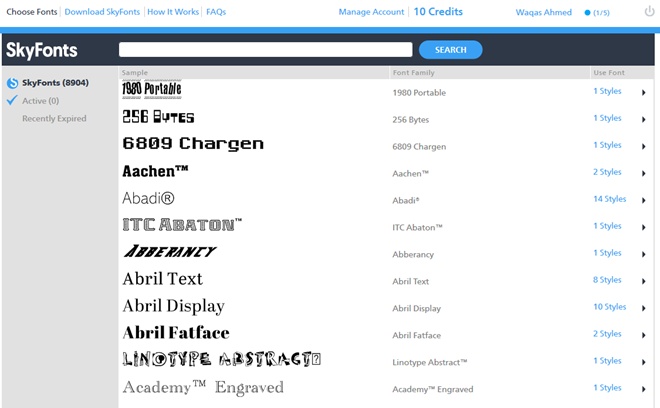Click the SkyFonts swirl icon in sidebar
This screenshot has width=660, height=408.
(12, 83)
